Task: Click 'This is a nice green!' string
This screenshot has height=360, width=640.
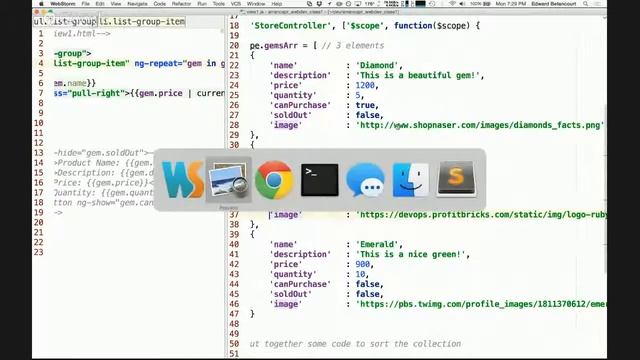Action: click(x=410, y=254)
